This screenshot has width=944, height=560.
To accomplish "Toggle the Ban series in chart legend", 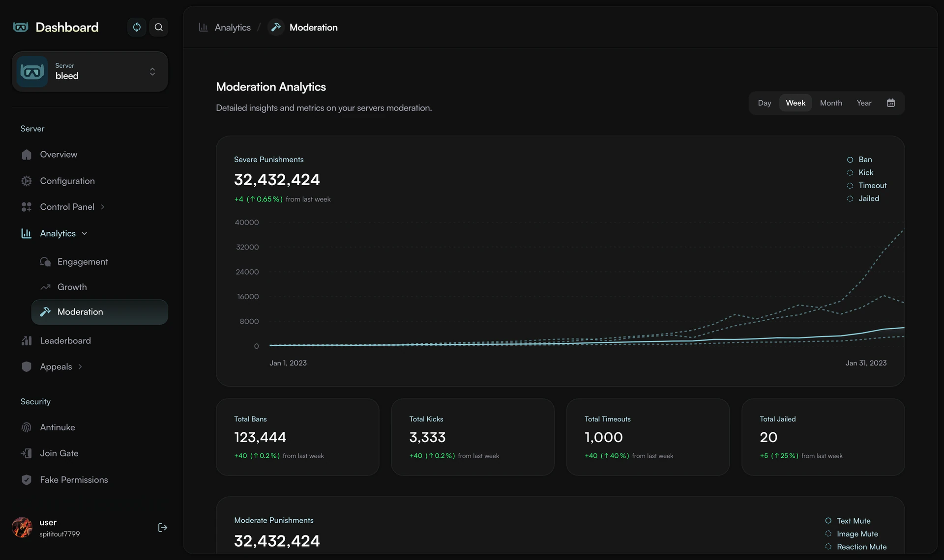I will 859,160.
